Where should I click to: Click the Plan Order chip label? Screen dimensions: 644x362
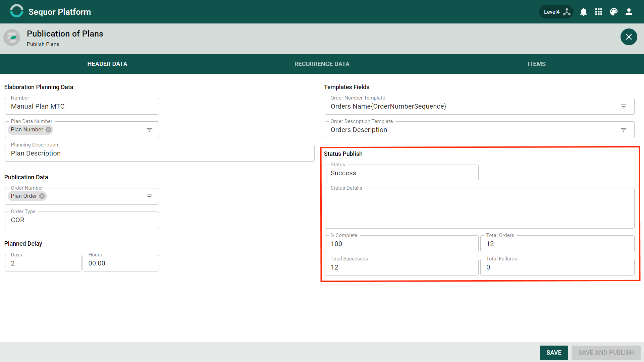(x=24, y=196)
